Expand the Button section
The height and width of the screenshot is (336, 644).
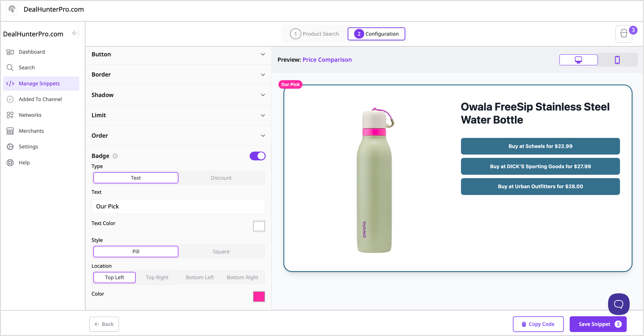[178, 54]
